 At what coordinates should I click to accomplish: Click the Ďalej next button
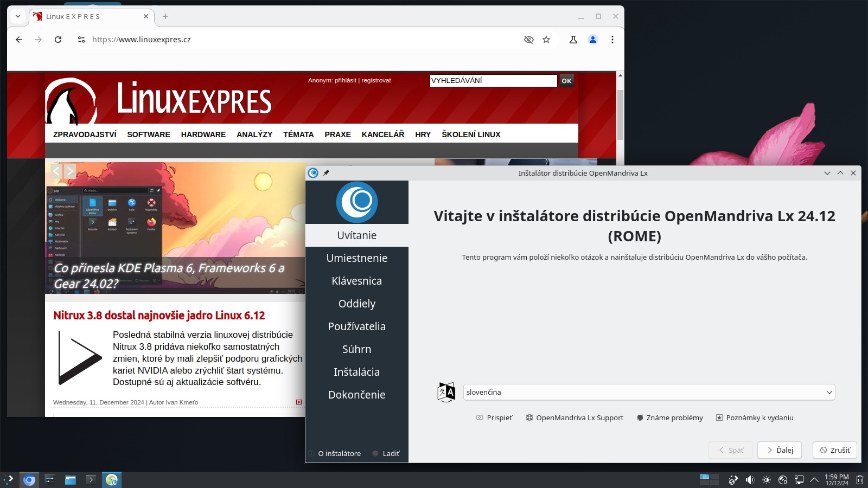click(x=780, y=450)
